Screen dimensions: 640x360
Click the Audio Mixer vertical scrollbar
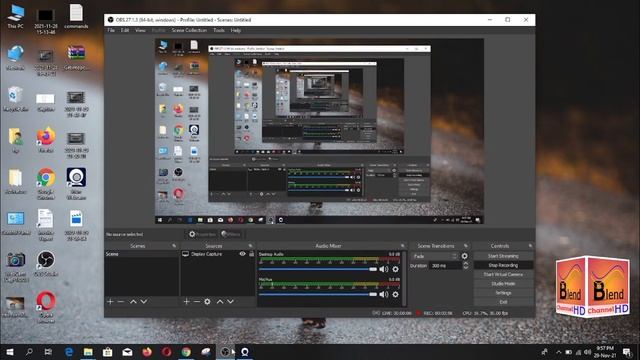(404, 278)
